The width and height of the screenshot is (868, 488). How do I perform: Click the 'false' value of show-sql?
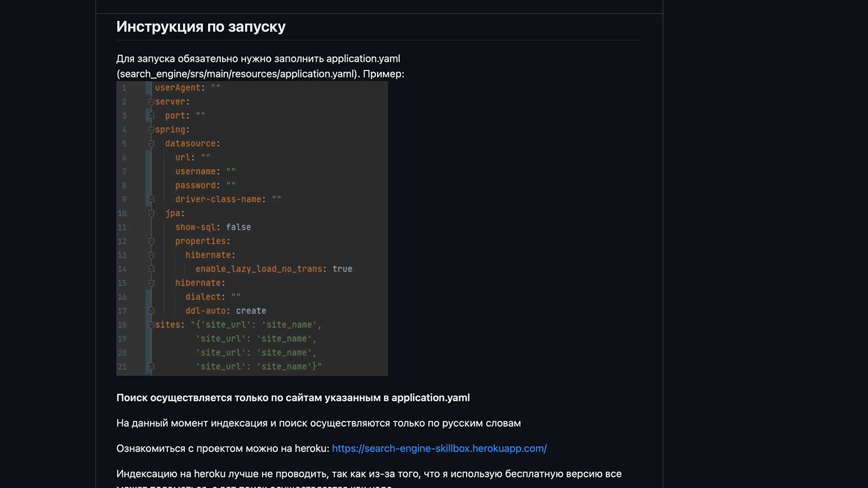point(238,227)
